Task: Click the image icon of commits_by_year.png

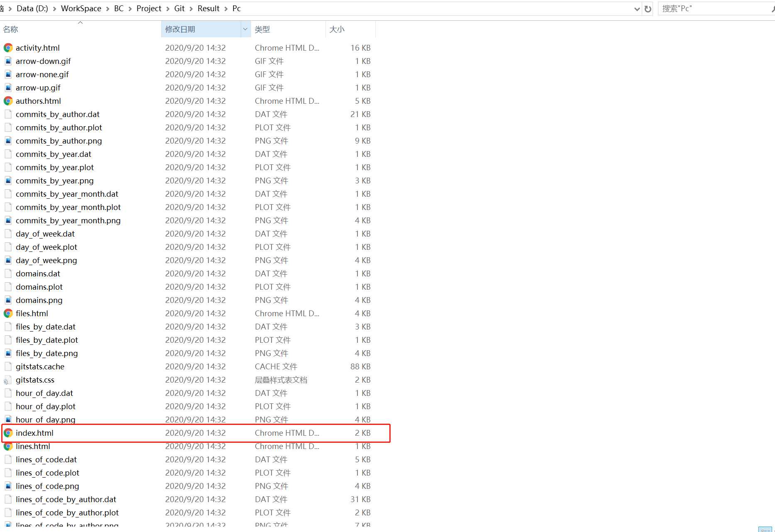Action: click(x=8, y=181)
